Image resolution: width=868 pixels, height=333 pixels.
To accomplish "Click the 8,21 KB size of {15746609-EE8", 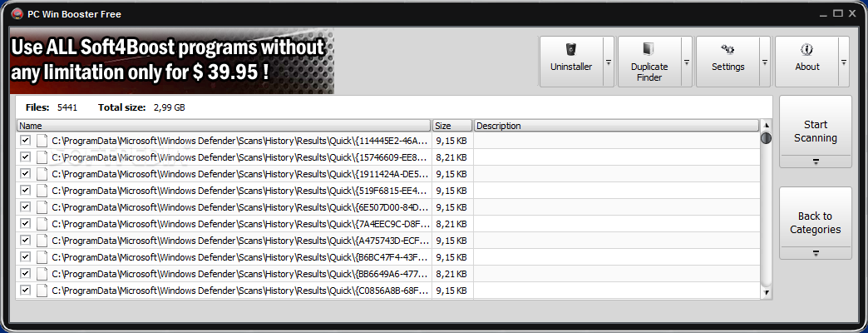I will pos(451,157).
